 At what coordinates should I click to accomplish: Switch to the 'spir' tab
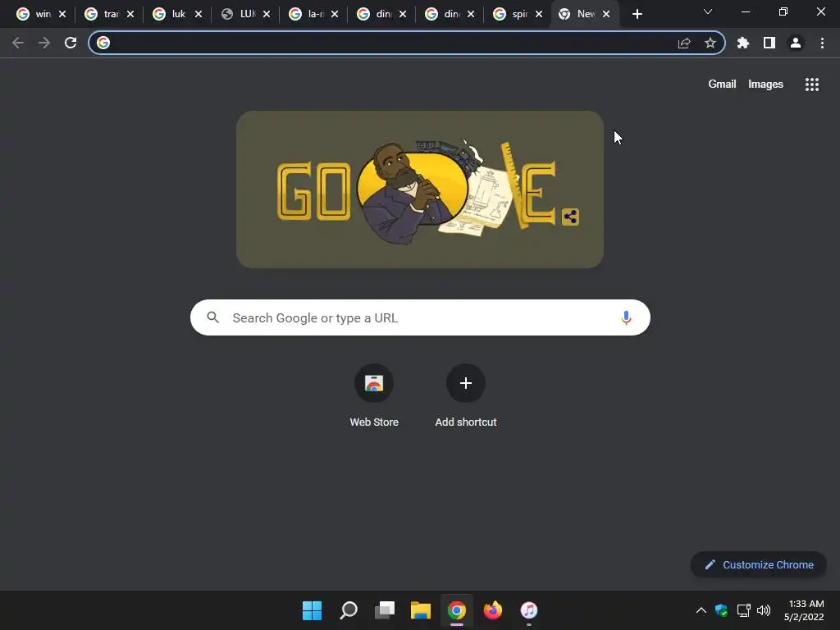(517, 14)
